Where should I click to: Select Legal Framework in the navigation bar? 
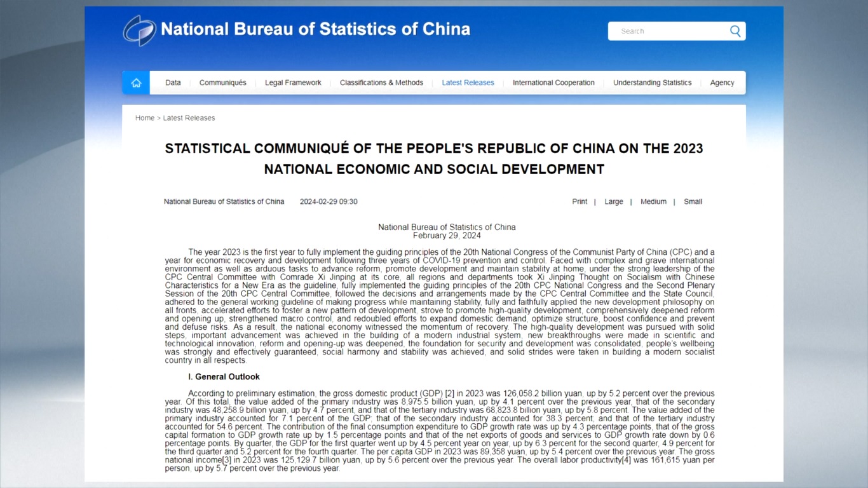coord(293,83)
